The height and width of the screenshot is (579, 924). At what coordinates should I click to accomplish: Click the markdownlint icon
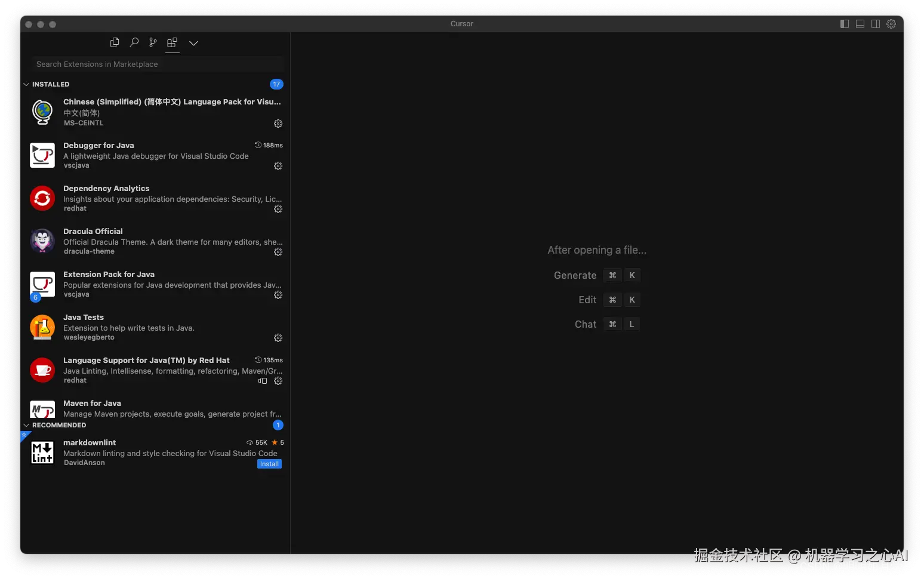pyautogui.click(x=42, y=452)
